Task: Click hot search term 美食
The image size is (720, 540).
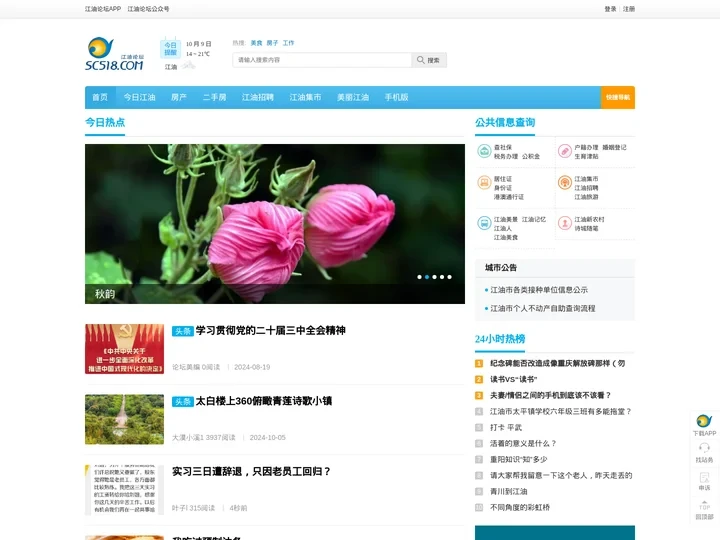Action: coord(256,43)
